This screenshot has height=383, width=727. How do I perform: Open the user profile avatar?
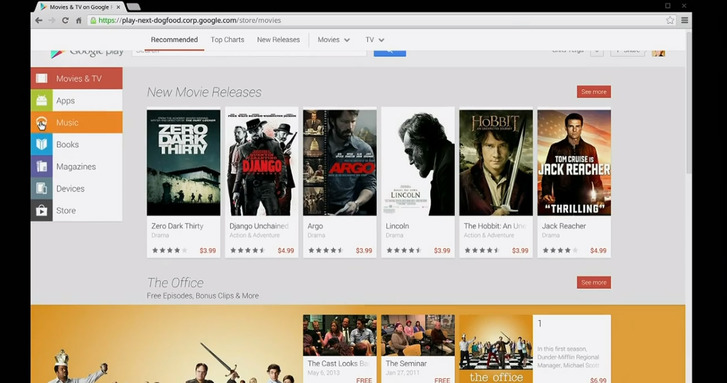[658, 53]
